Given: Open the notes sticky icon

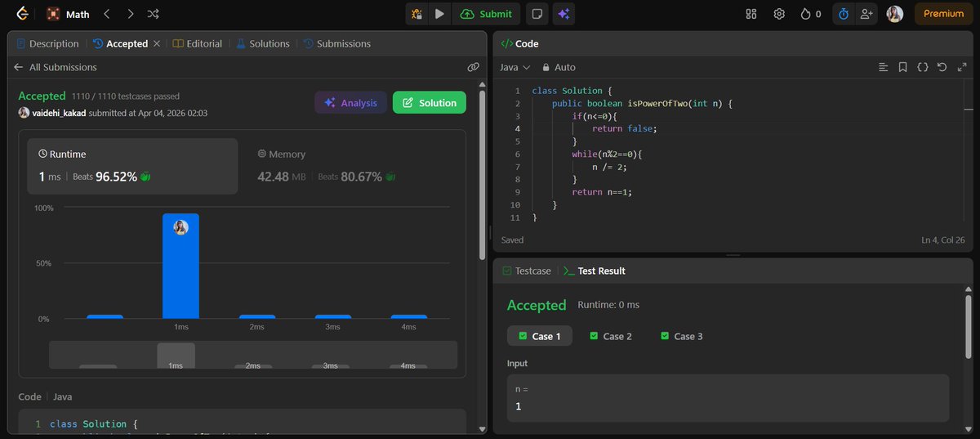Looking at the screenshot, I should [536, 14].
